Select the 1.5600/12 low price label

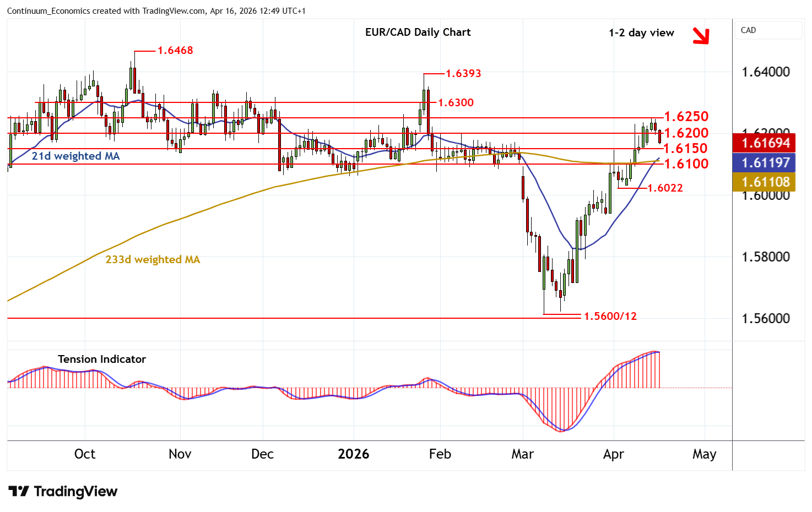point(610,317)
